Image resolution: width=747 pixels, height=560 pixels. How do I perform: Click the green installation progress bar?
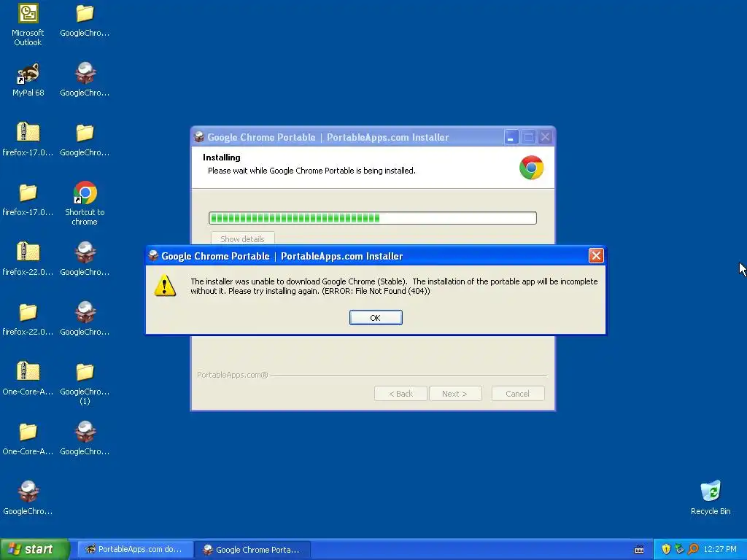pos(373,218)
